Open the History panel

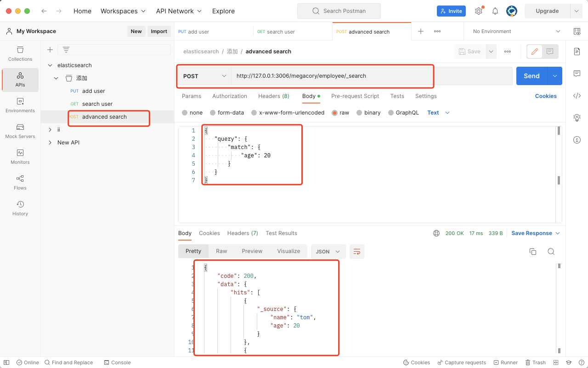[20, 208]
